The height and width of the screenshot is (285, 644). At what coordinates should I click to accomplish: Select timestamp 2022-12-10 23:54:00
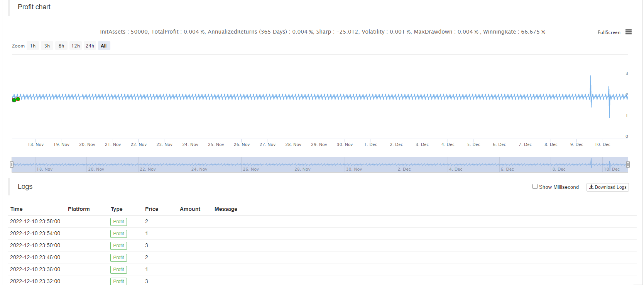point(35,233)
